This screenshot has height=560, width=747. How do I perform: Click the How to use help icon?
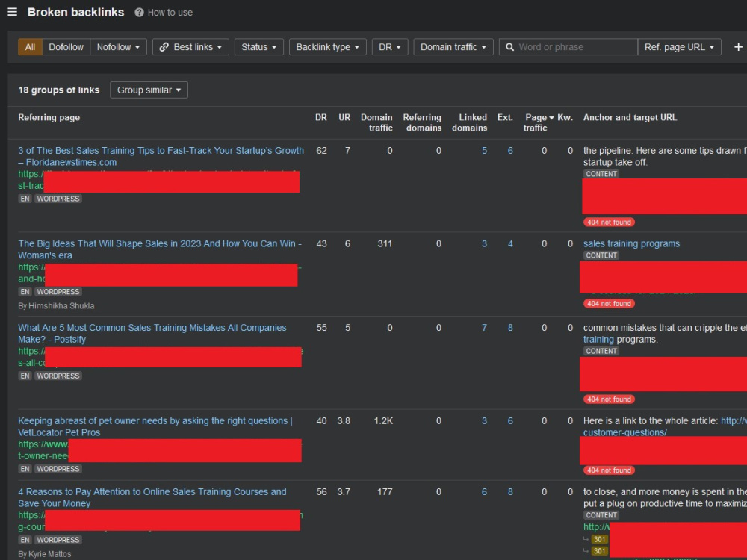tap(139, 13)
